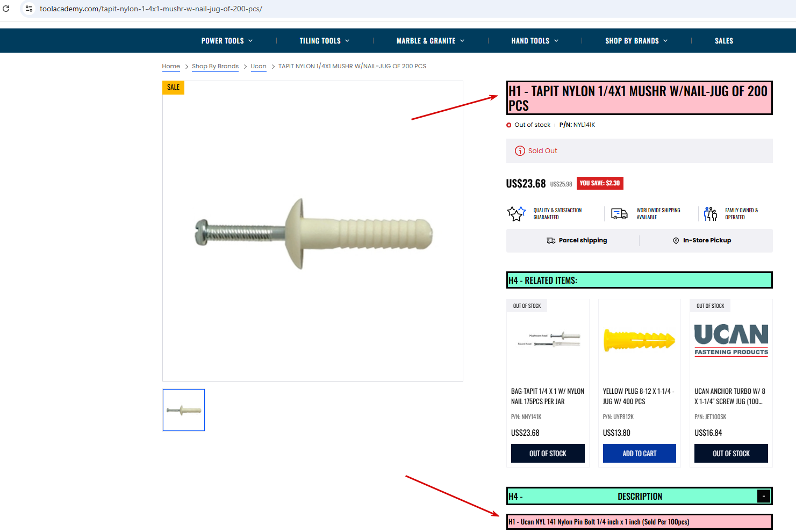
Task: Open the Shop By Brands dropdown
Action: (x=636, y=41)
